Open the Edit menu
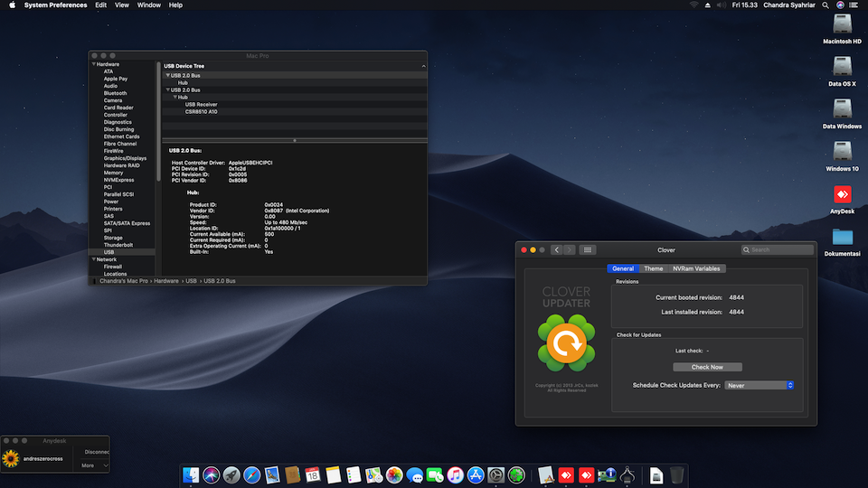The height and width of the screenshot is (488, 868). pyautogui.click(x=100, y=5)
